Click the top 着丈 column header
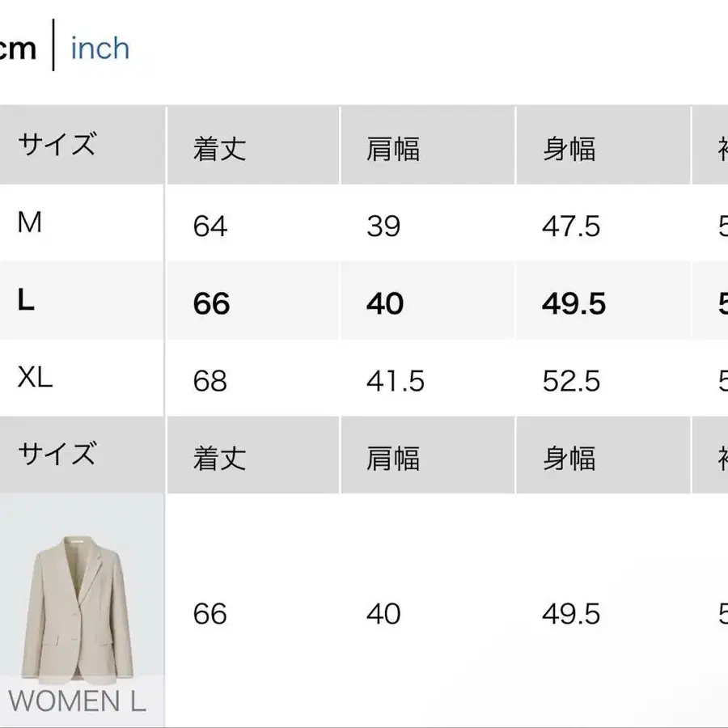The height and width of the screenshot is (728, 728). [x=219, y=149]
